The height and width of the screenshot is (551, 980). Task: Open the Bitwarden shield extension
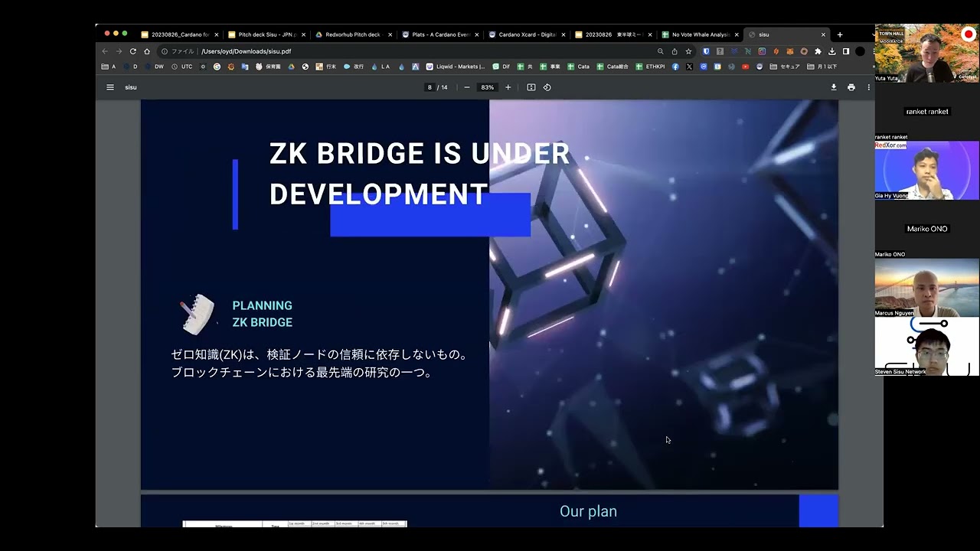tap(706, 51)
